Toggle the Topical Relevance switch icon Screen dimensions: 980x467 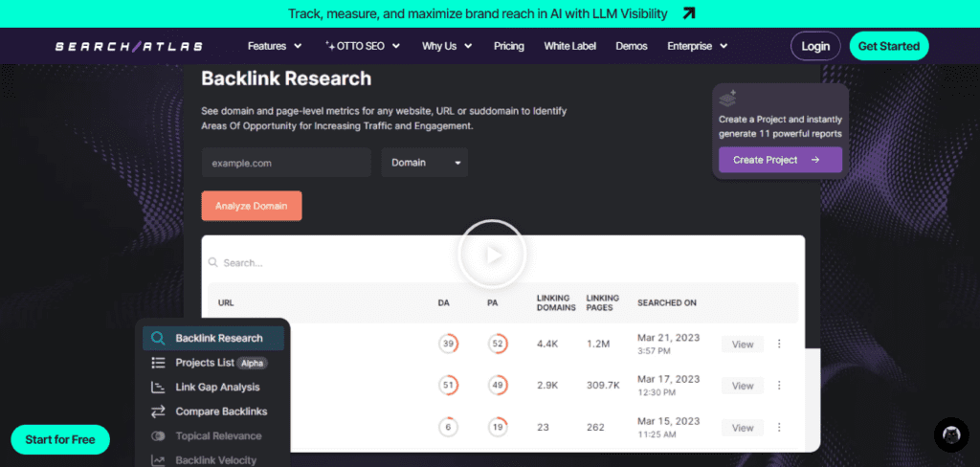click(158, 435)
